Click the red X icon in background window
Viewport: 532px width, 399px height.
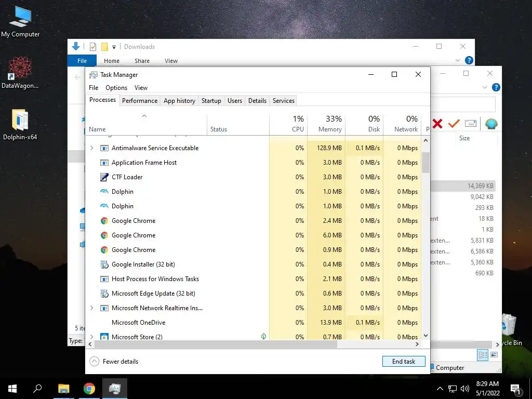click(x=437, y=124)
